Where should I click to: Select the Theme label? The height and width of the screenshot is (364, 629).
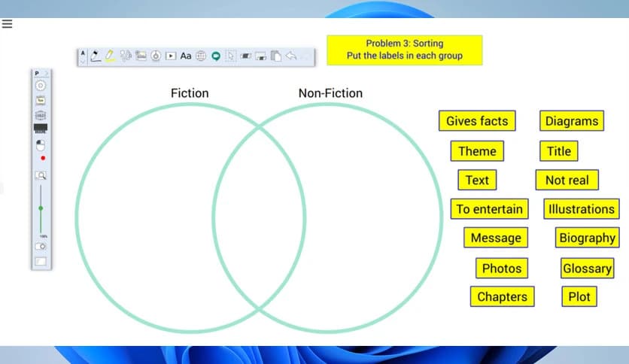[477, 151]
